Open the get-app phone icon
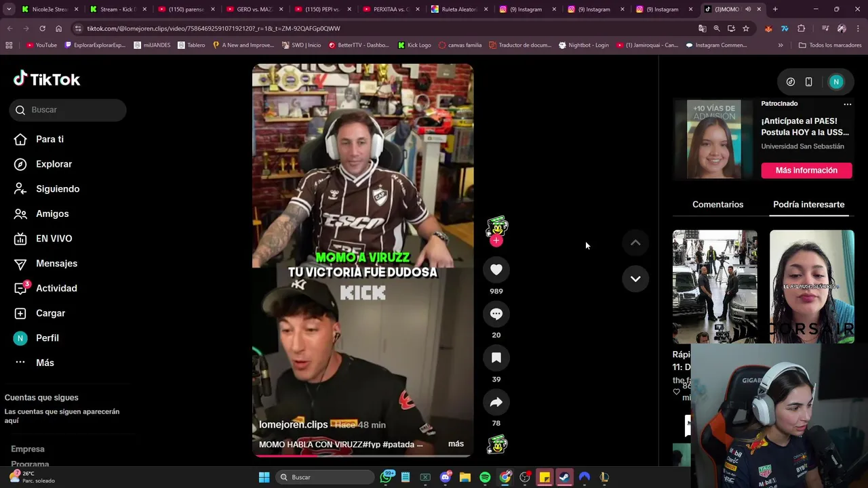Image resolution: width=868 pixels, height=488 pixels. pyautogui.click(x=808, y=82)
